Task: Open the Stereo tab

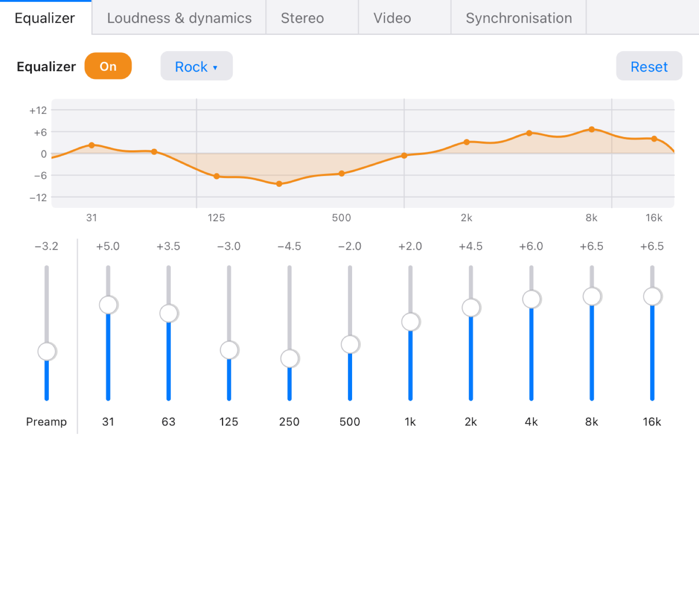Action: tap(312, 18)
